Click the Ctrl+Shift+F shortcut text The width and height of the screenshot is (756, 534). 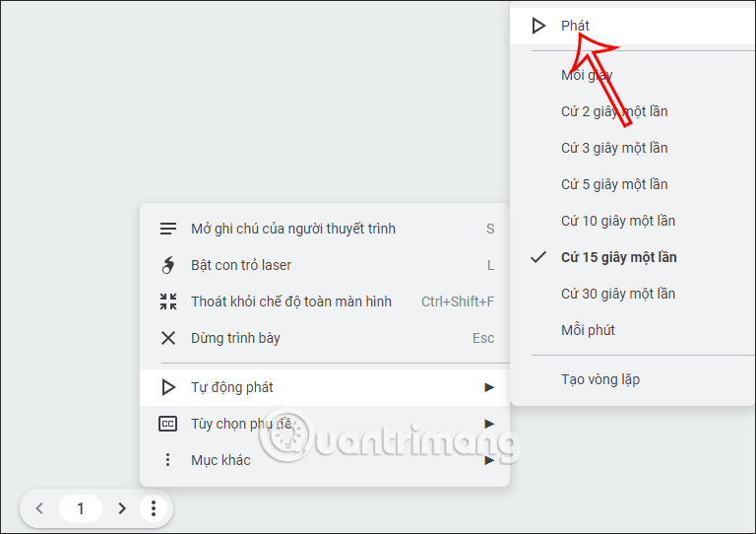coord(458,301)
